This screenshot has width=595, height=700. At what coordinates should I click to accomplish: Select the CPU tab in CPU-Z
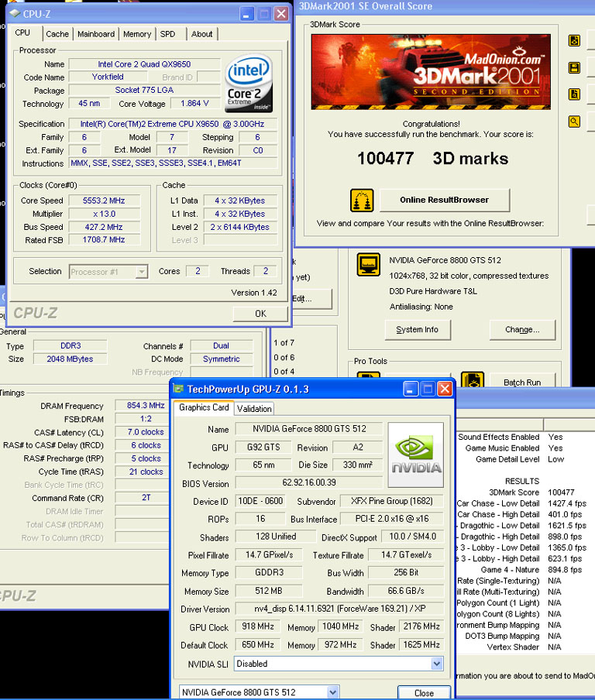click(x=22, y=33)
